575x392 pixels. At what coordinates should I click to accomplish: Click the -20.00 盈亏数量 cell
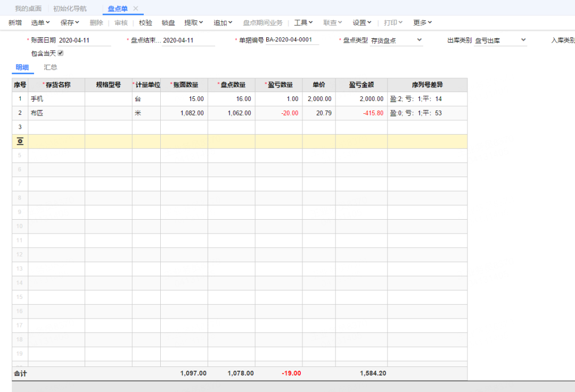[x=278, y=113]
